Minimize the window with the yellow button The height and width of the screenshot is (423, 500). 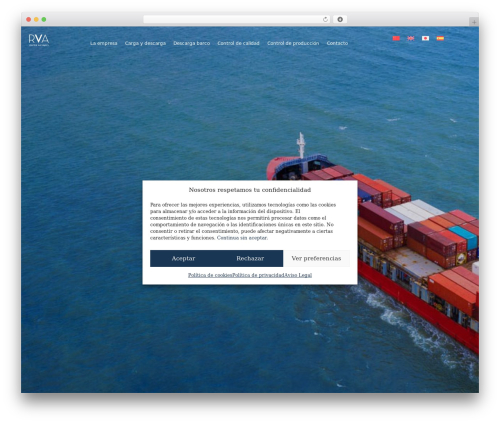pyautogui.click(x=36, y=20)
